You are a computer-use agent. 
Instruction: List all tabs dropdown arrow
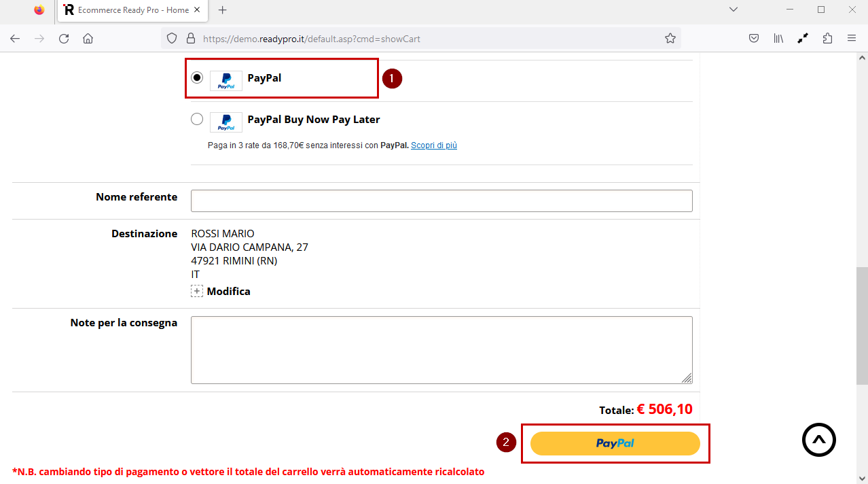pyautogui.click(x=733, y=10)
